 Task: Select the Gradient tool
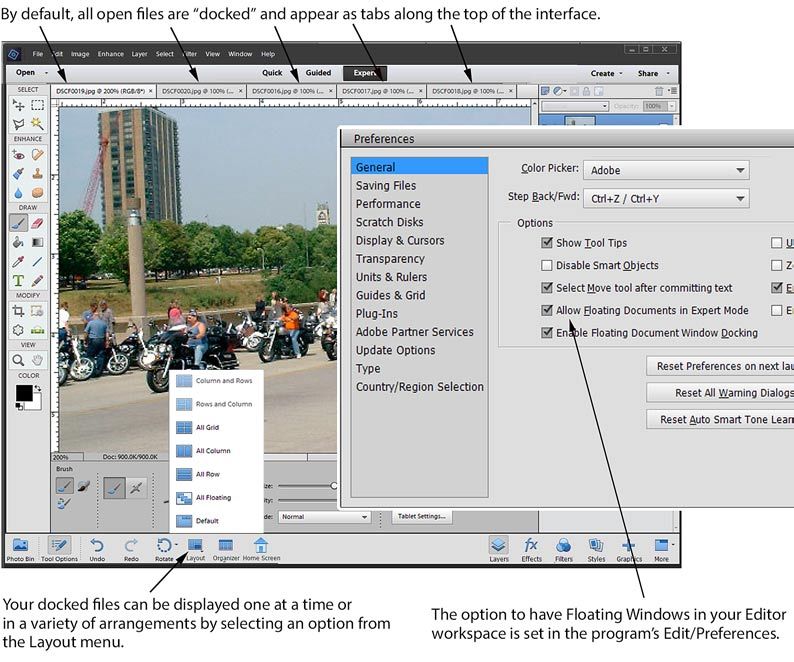pyautogui.click(x=37, y=243)
